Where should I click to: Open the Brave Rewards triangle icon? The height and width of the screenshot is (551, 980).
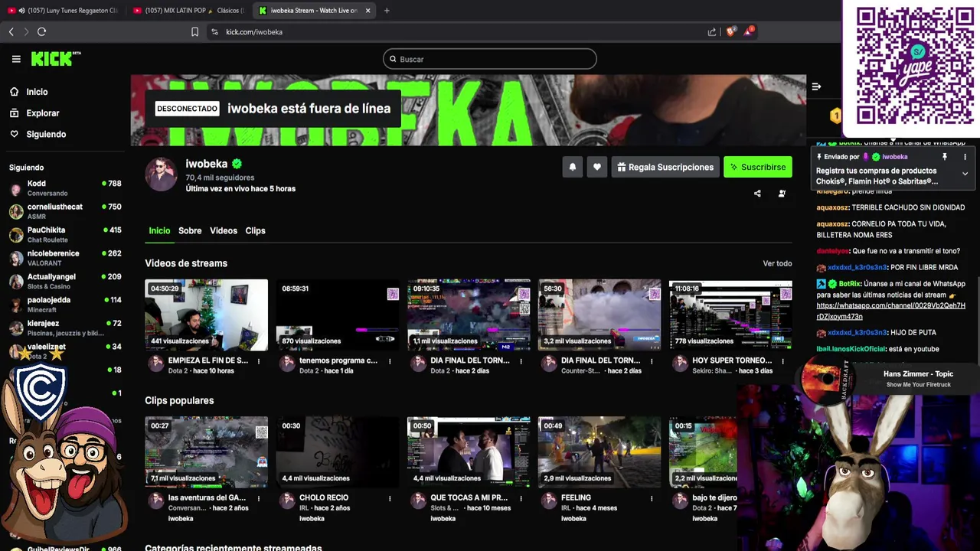tap(749, 31)
